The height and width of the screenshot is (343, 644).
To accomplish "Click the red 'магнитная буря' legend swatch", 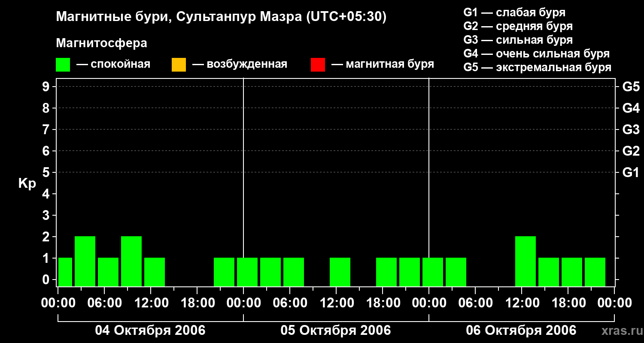I will click(x=318, y=65).
